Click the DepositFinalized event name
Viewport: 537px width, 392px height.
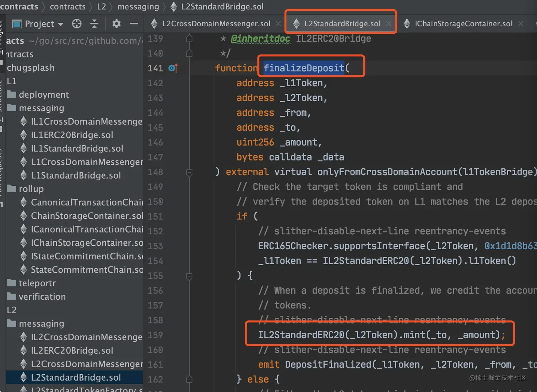click(328, 365)
